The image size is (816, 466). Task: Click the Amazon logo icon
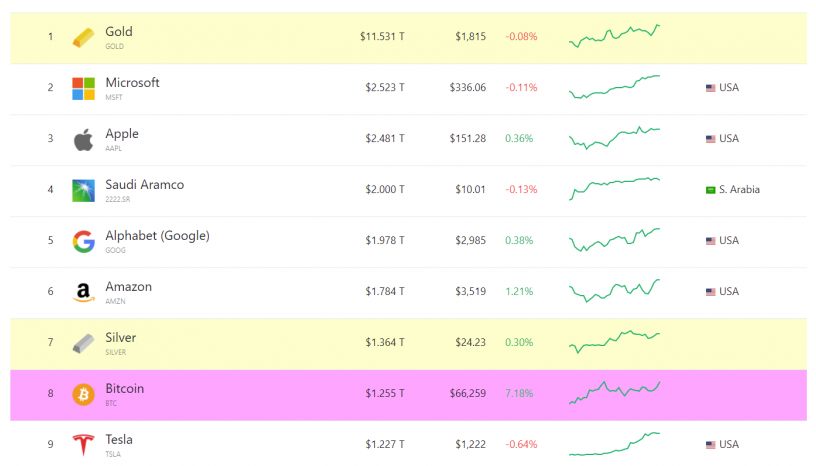(x=83, y=292)
